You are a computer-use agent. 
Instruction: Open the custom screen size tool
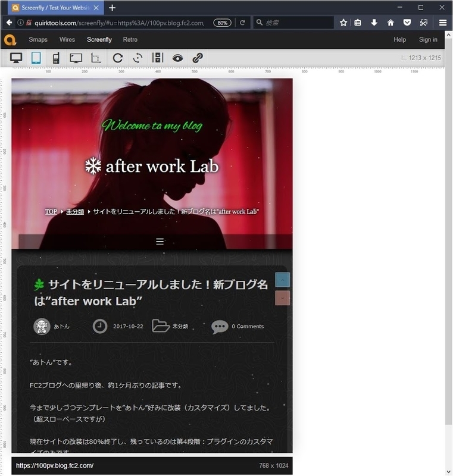pos(96,58)
